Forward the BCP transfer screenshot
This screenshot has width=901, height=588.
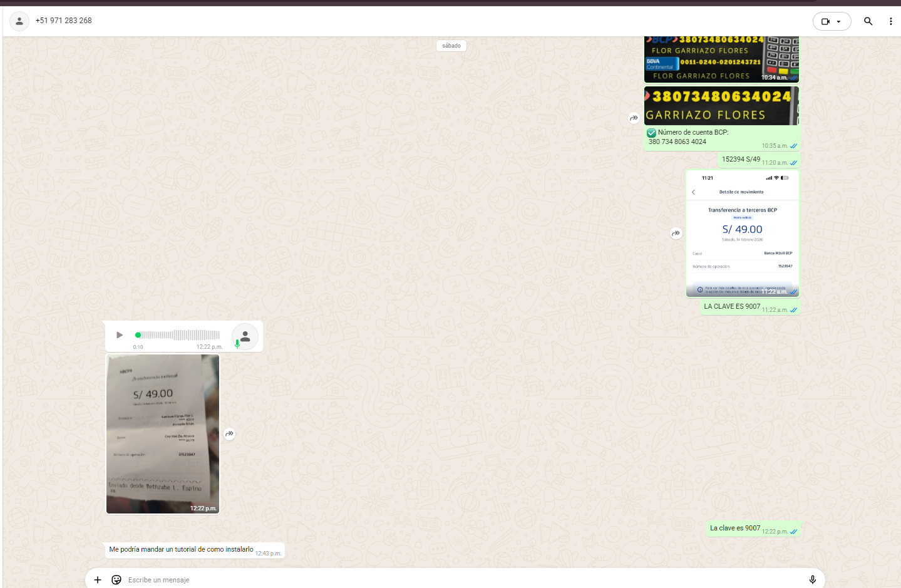(x=676, y=234)
